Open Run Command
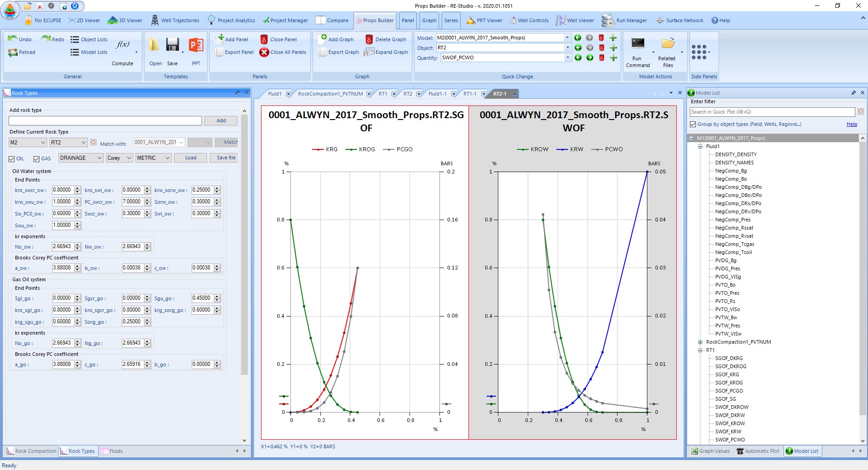The height and width of the screenshot is (470, 868). [x=638, y=52]
